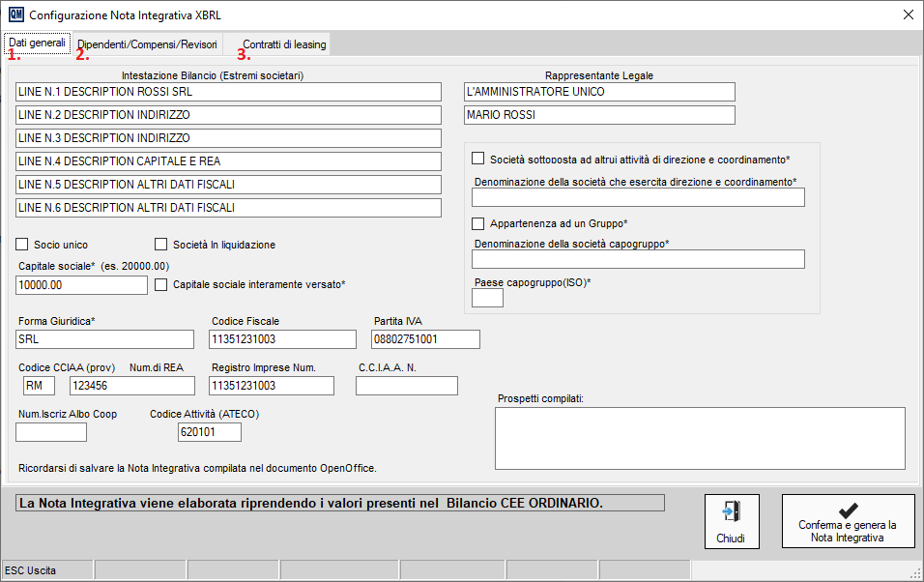Toggle Società in liquidazione checkbox
The width and height of the screenshot is (924, 582).
[161, 245]
